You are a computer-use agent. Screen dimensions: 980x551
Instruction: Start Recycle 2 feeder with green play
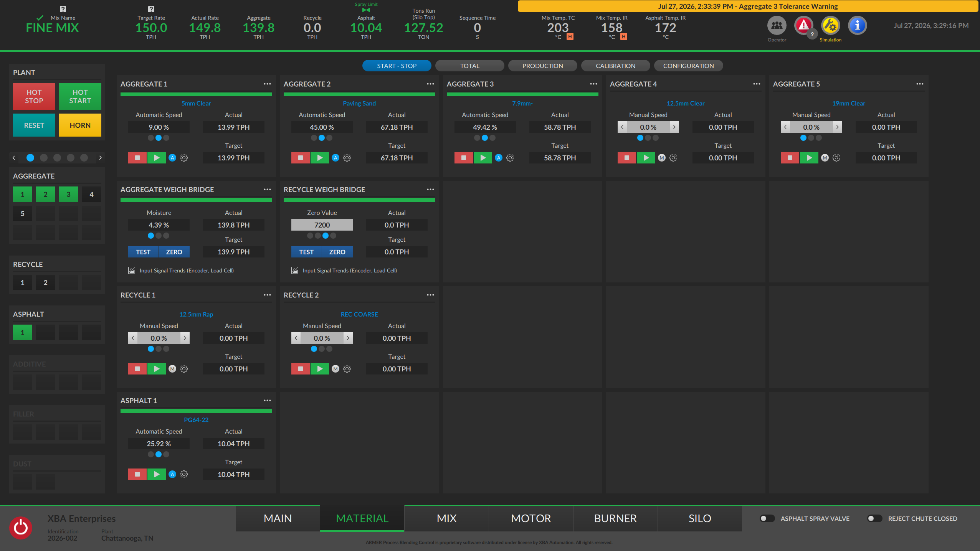click(x=320, y=369)
